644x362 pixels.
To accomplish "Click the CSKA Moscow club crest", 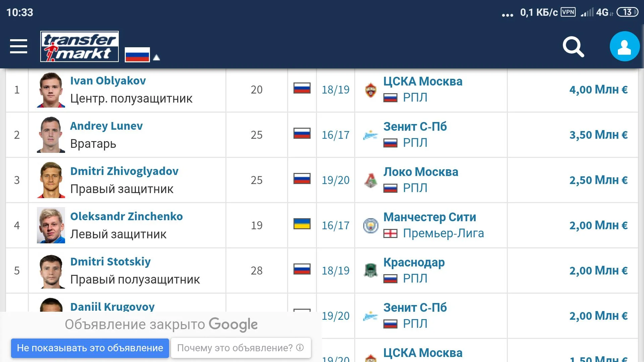I will pos(371,90).
